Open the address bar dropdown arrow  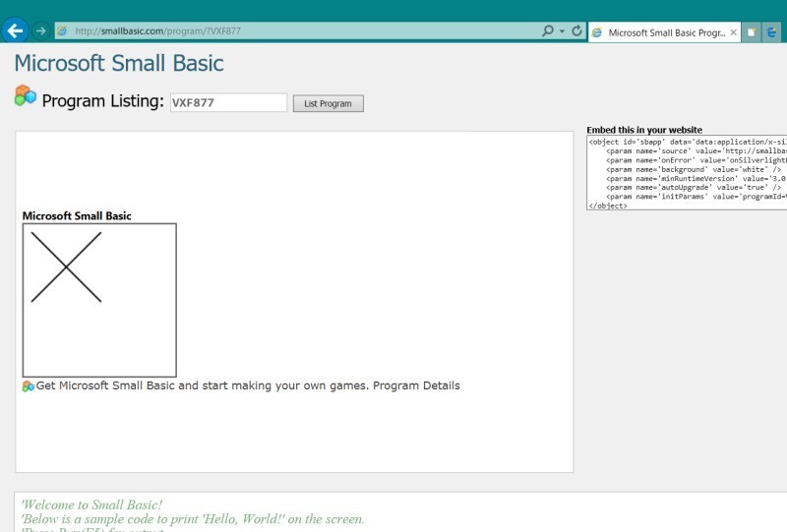pyautogui.click(x=562, y=31)
